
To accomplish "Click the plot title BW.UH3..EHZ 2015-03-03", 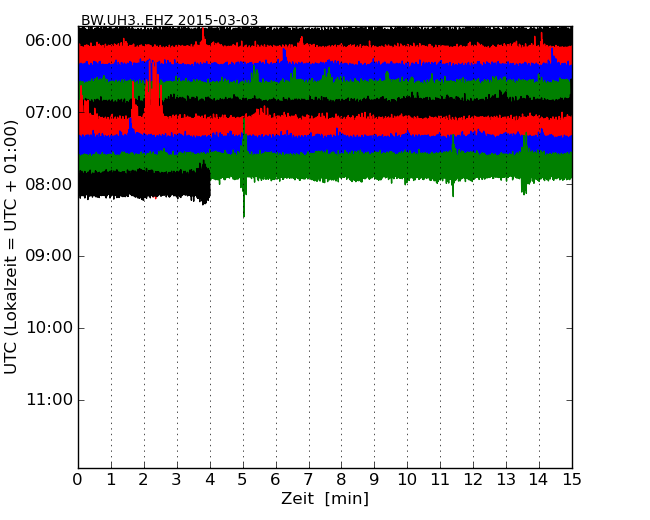I will coord(169,20).
